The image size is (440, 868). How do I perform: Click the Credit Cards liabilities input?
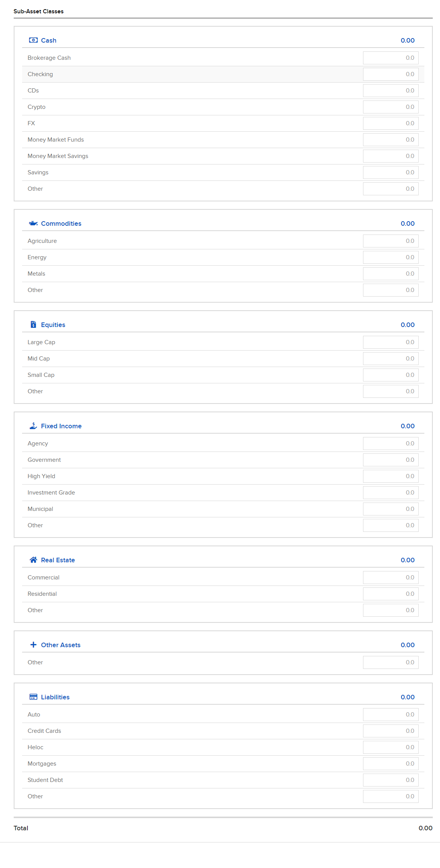pyautogui.click(x=390, y=731)
